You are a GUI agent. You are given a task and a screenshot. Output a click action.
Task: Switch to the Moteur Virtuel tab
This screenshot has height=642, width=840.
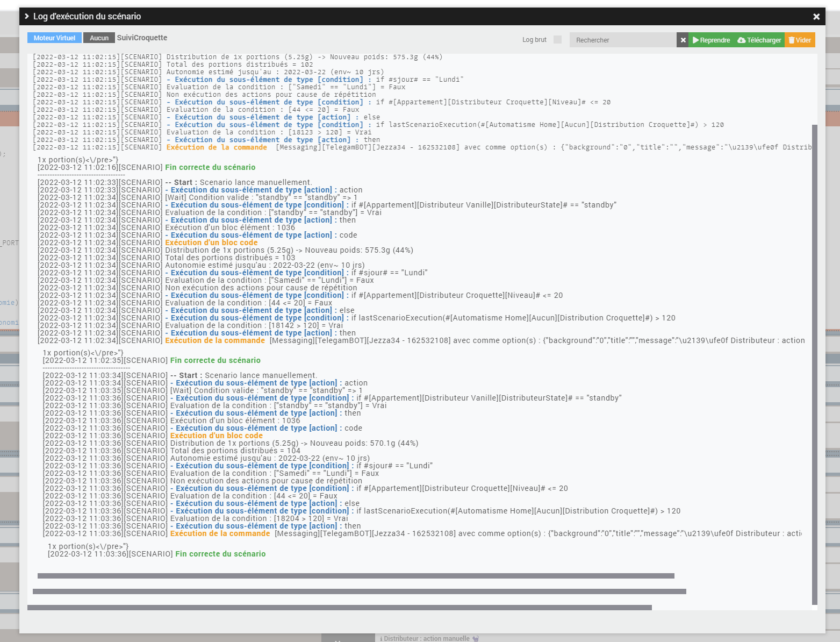pos(54,38)
